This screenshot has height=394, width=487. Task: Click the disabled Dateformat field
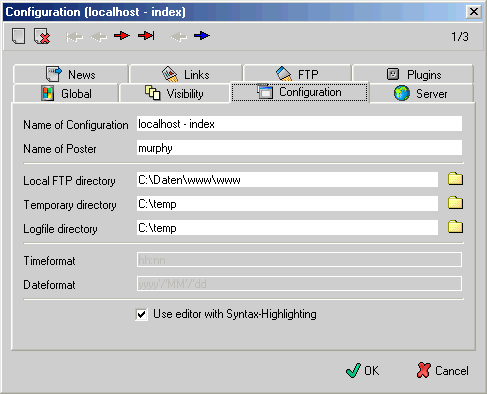(x=299, y=284)
